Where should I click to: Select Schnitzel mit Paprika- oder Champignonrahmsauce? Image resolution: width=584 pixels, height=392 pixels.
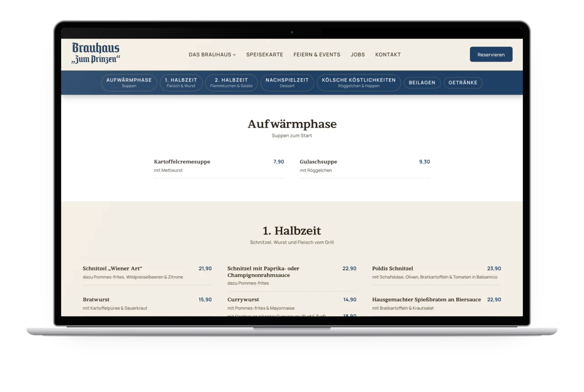click(264, 272)
